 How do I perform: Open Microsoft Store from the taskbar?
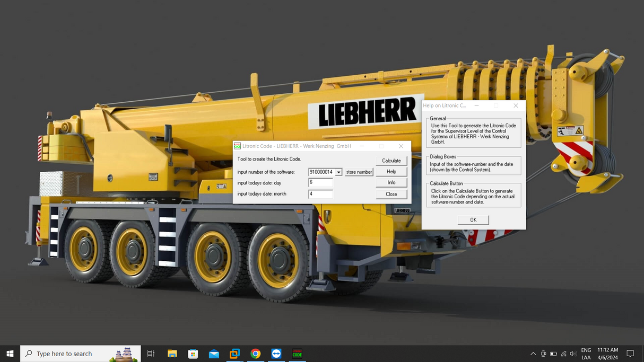193,354
